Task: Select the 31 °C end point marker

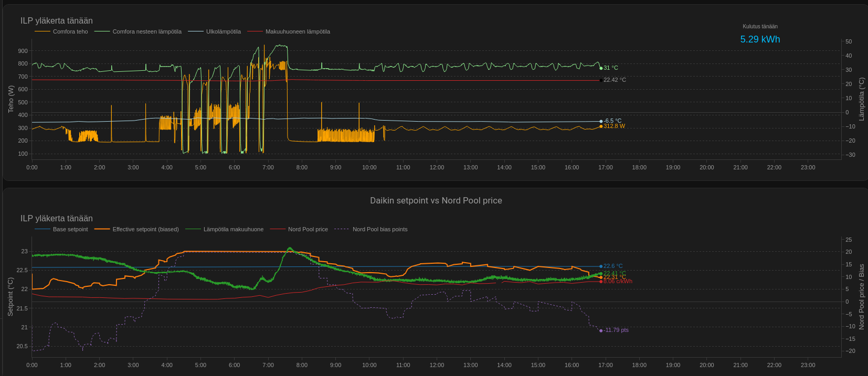Action: (x=601, y=68)
